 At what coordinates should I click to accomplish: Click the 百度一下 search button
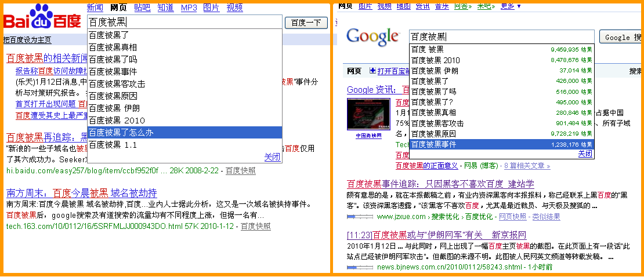(x=306, y=23)
